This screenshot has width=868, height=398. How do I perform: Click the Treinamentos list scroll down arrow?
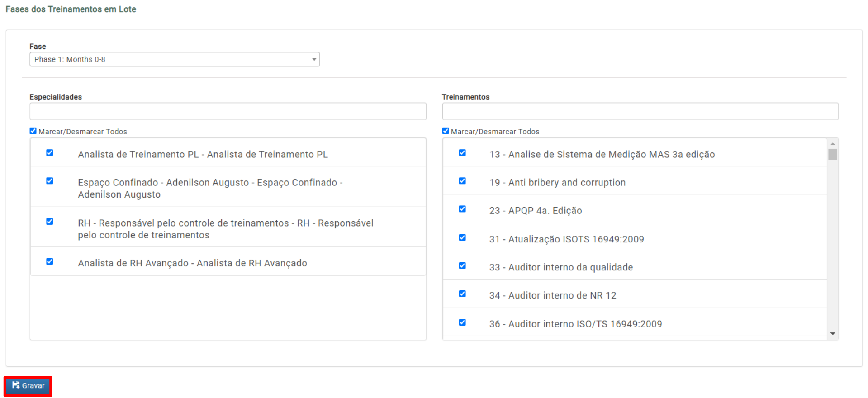pos(833,334)
